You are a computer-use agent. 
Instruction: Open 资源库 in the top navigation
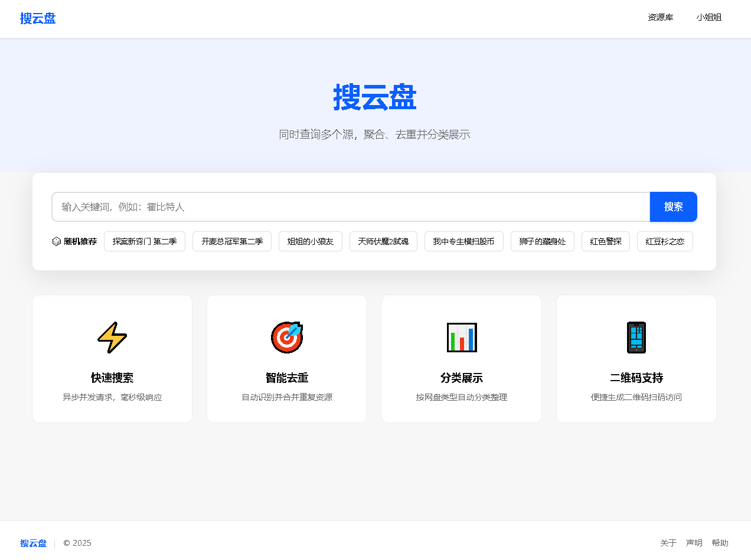(660, 18)
